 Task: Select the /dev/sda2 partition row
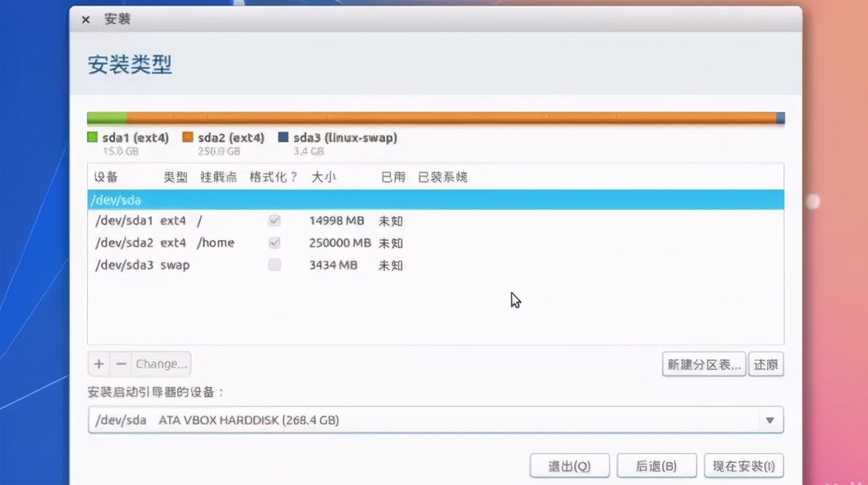(435, 242)
